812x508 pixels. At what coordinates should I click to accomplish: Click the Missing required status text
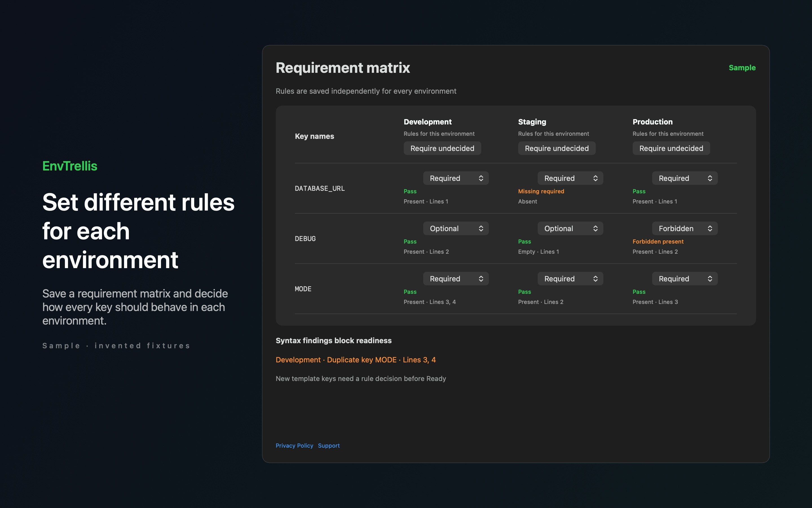coord(541,191)
